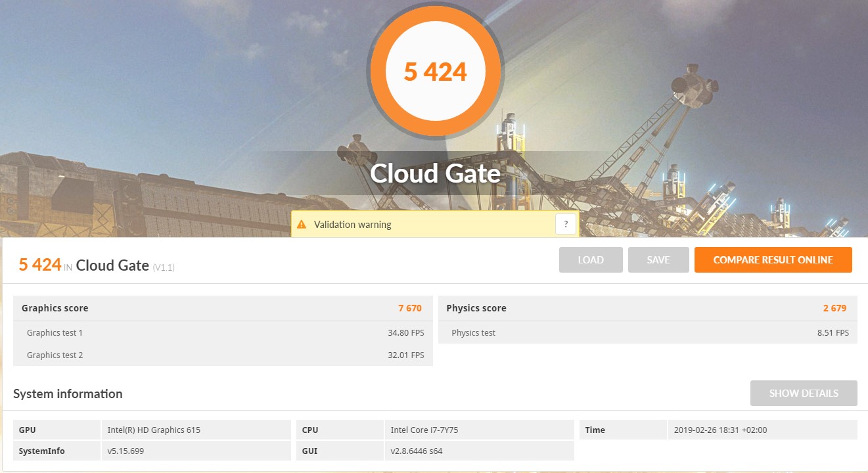Select the GUI version 'v2.8.6446 s64'
The width and height of the screenshot is (868, 473).
(x=418, y=451)
